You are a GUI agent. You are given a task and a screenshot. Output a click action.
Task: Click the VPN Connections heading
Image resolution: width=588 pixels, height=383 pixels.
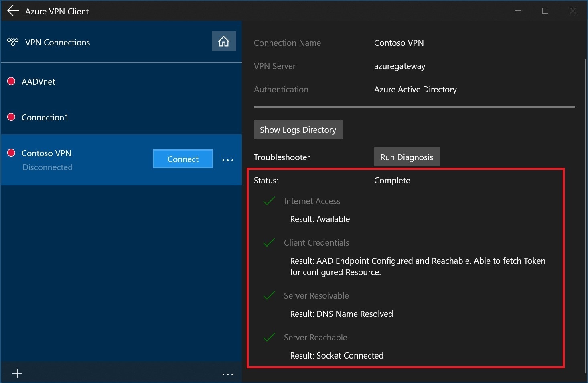pyautogui.click(x=57, y=42)
